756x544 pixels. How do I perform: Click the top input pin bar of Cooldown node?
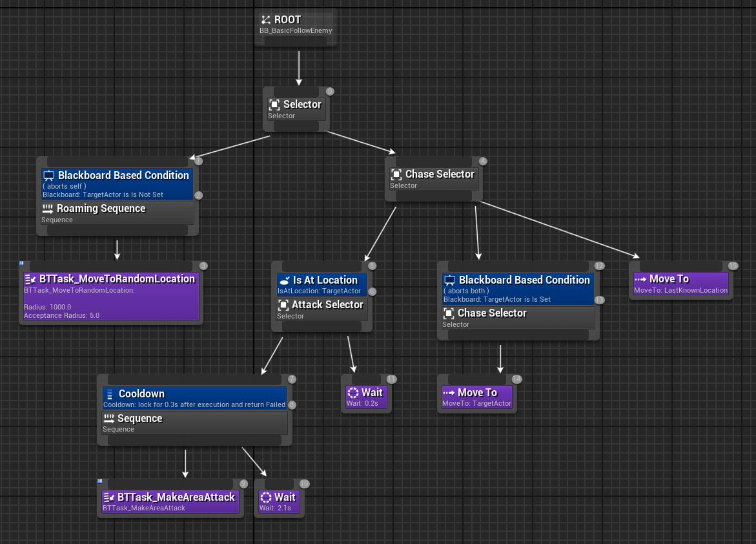[x=195, y=379]
